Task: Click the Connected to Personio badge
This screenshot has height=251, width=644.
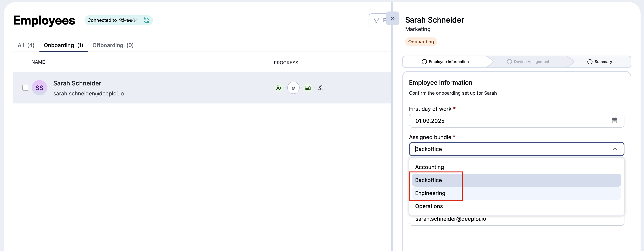Action: pos(118,20)
